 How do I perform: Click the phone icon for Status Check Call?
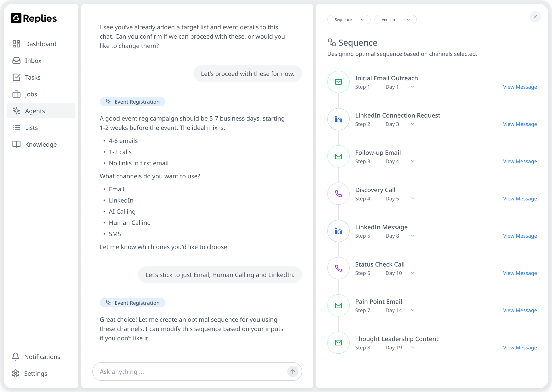point(338,268)
